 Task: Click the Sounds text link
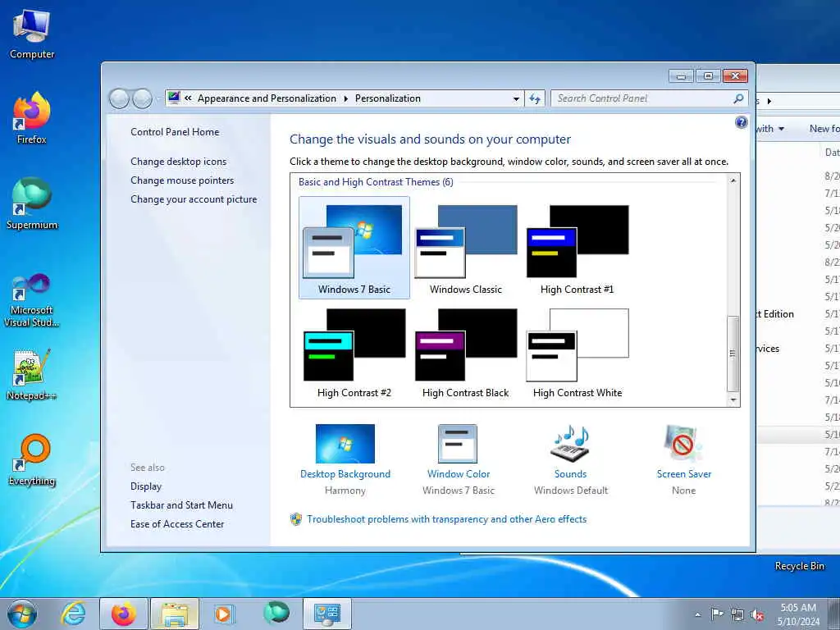click(570, 474)
